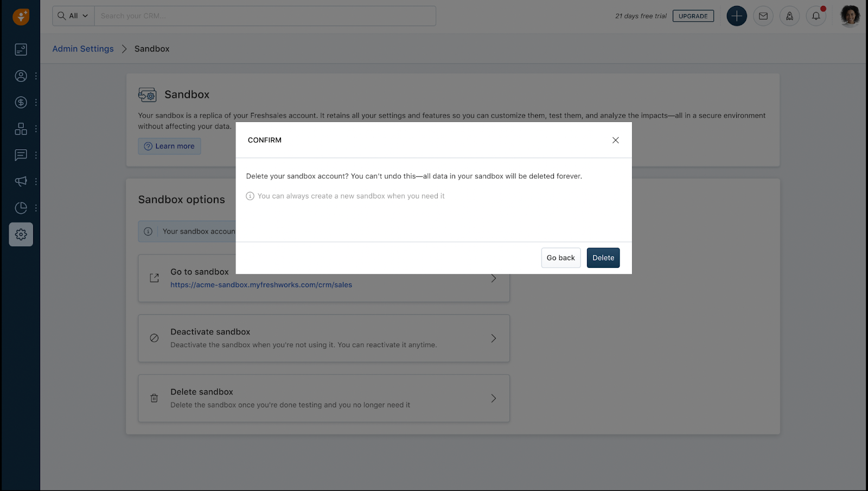Select the Sandbox breadcrumb item
868x491 pixels.
(x=151, y=49)
